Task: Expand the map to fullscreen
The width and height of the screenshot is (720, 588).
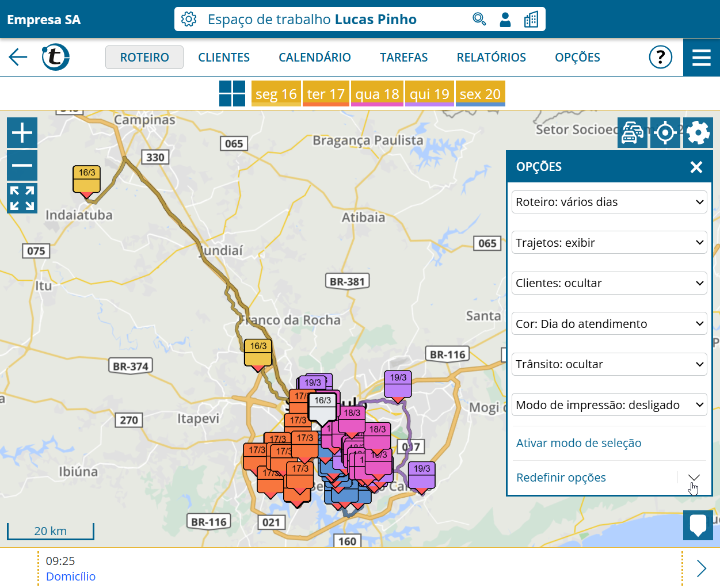Action: click(22, 198)
